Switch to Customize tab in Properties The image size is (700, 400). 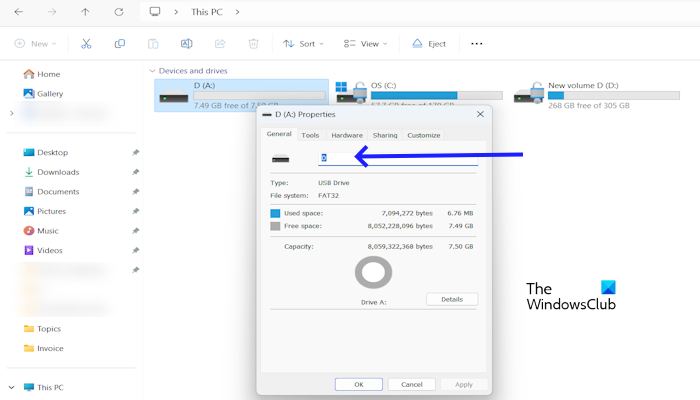click(424, 135)
